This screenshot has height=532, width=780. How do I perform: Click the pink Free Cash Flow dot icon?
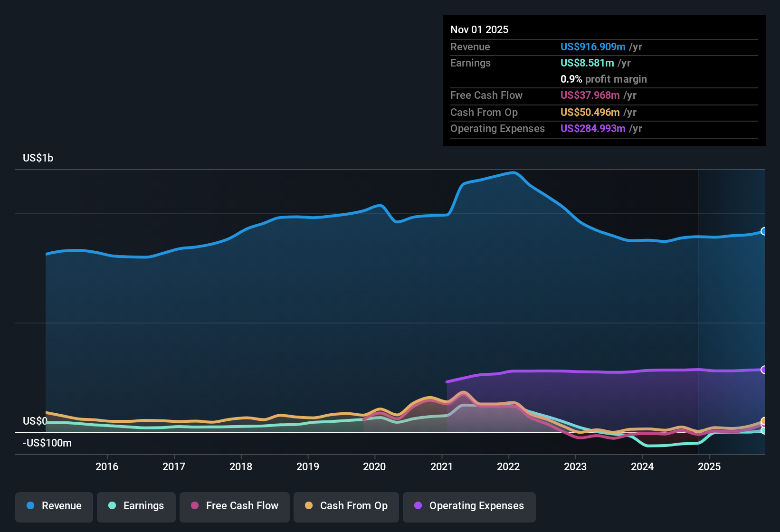click(x=194, y=506)
